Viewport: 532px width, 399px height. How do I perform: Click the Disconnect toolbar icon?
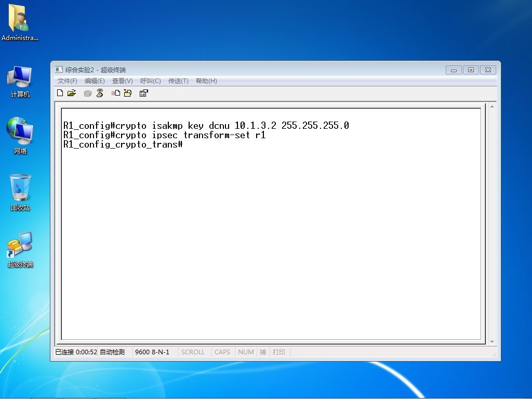pyautogui.click(x=100, y=93)
